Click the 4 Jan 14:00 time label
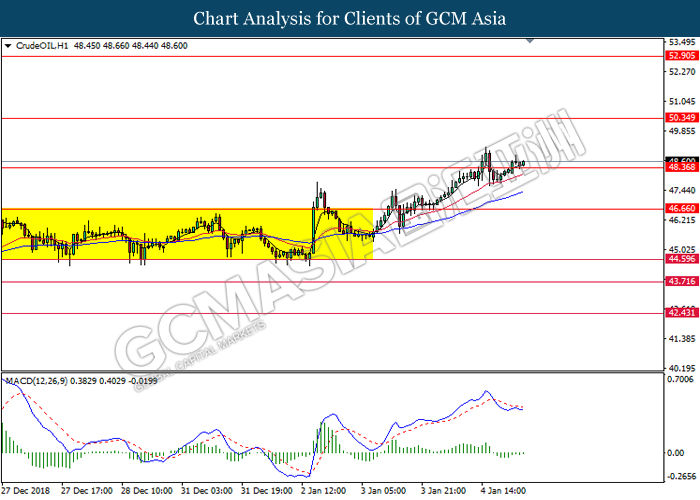 pyautogui.click(x=503, y=491)
